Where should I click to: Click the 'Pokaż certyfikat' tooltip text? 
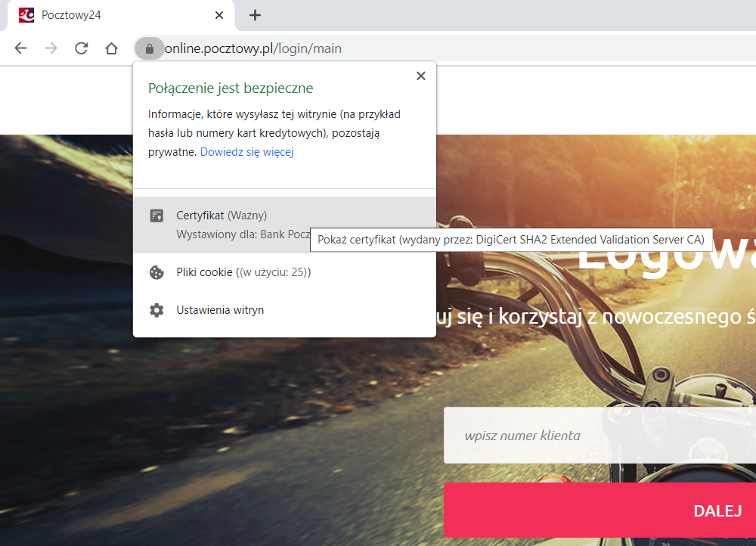[x=511, y=240]
